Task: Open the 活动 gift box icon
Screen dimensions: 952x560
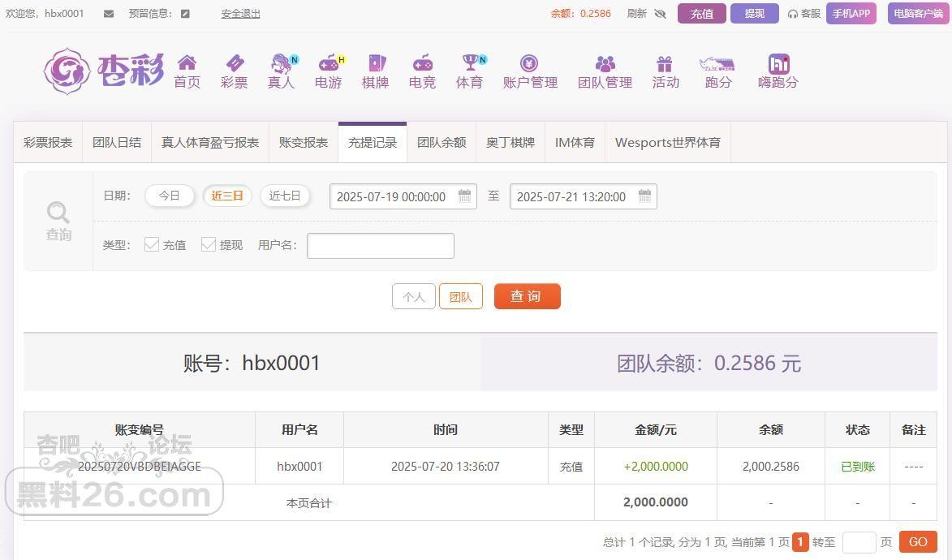Action: (665, 63)
